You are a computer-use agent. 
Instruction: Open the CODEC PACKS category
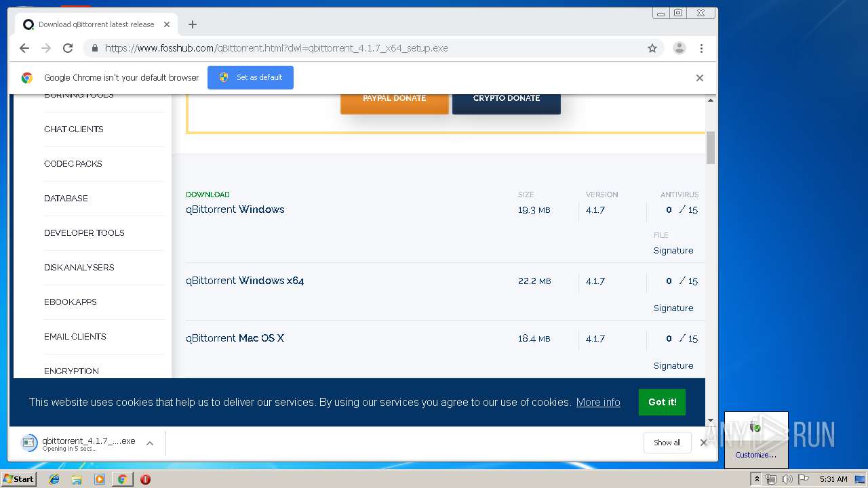pos(73,164)
